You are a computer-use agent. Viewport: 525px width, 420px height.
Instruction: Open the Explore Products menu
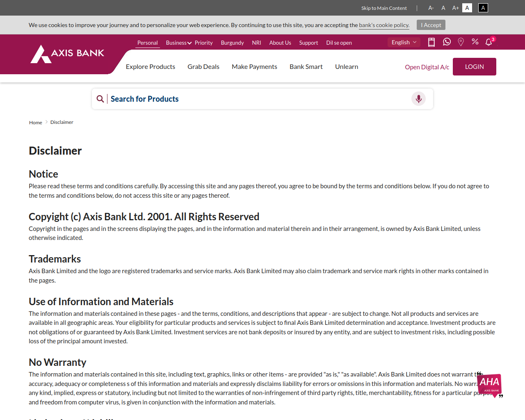151,66
